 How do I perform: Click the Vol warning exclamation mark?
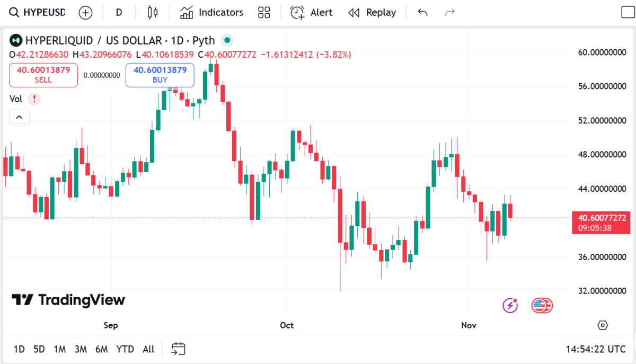pos(34,99)
